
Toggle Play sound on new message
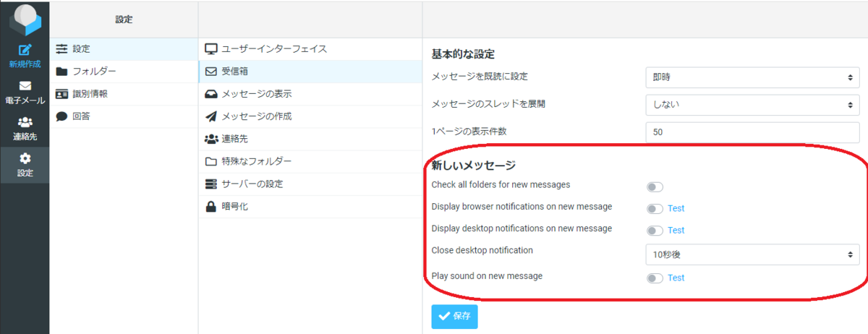click(655, 278)
